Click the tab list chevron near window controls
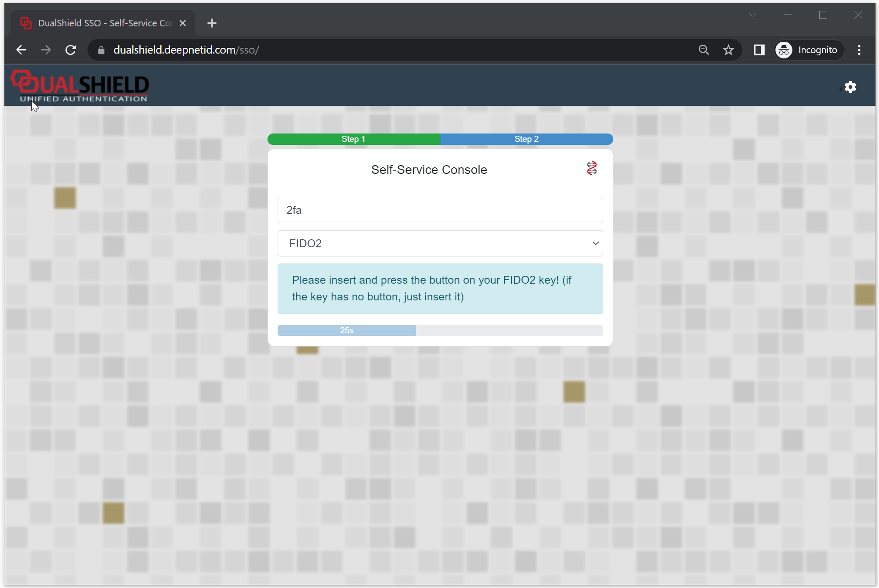The image size is (879, 588). [x=752, y=14]
